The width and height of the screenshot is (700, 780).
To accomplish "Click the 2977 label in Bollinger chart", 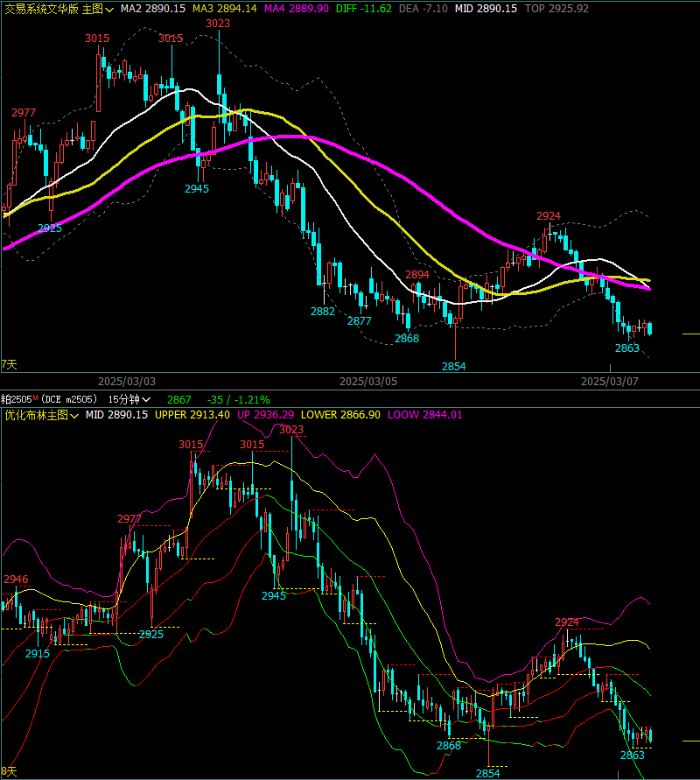I will pyautogui.click(x=129, y=519).
